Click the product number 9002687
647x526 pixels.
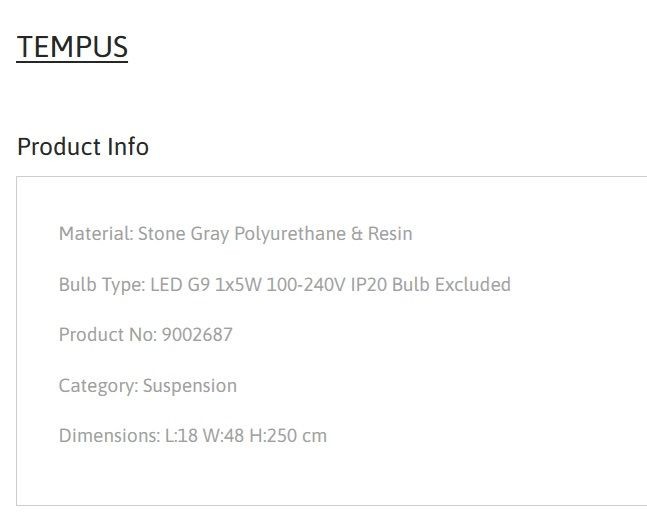tap(197, 335)
